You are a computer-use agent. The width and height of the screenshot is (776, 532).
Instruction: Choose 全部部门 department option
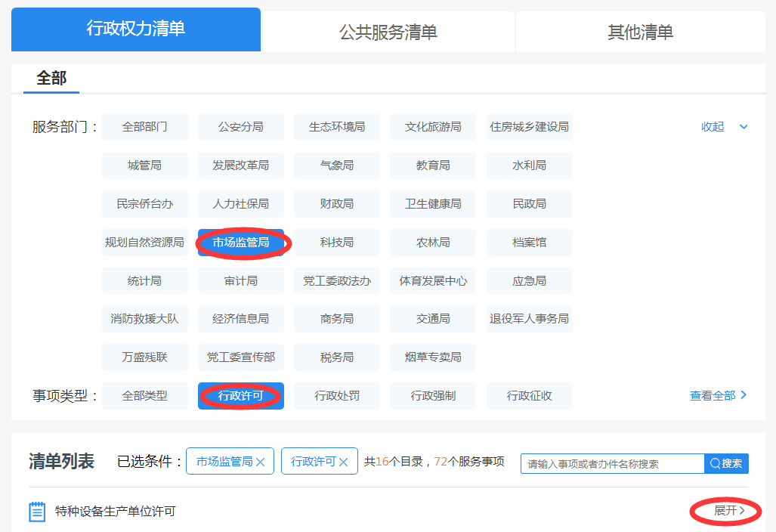(145, 127)
